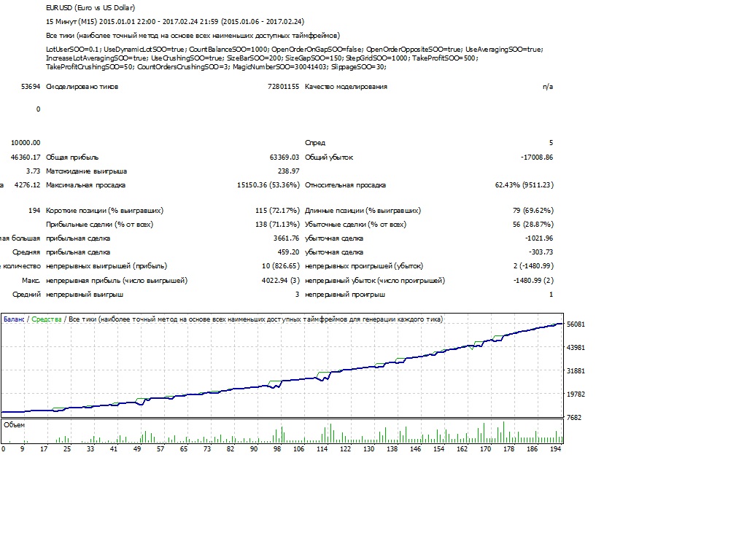Select the expected payoff value 238.97

click(289, 171)
